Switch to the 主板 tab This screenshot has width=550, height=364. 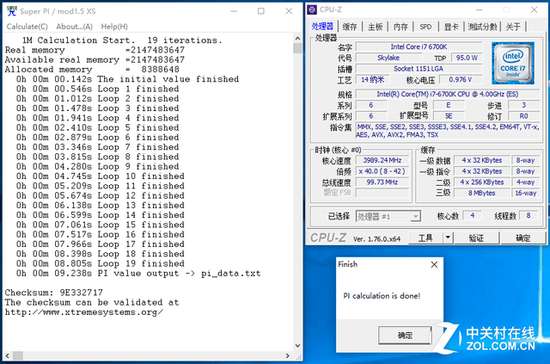tap(375, 27)
